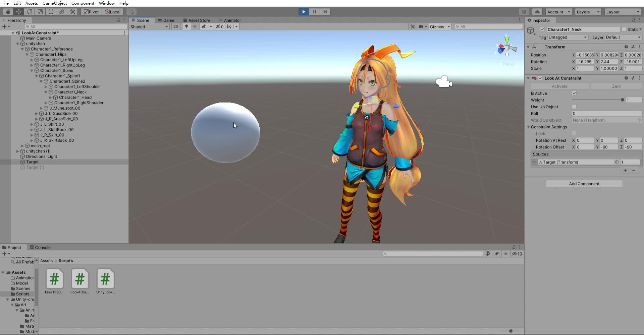Toggle Use Up Object checkbox
Screen dimensions: 644x335
574,107
